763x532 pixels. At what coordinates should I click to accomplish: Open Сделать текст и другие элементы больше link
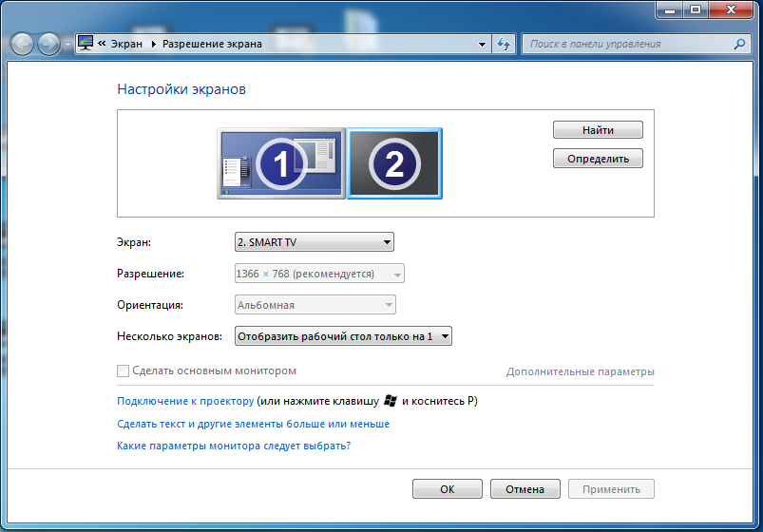(x=253, y=424)
